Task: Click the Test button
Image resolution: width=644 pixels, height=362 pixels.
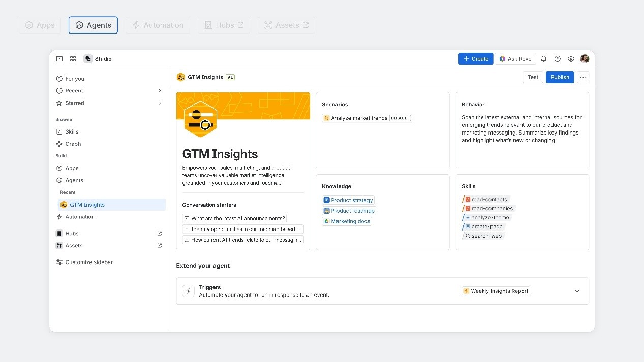Action: tap(533, 77)
